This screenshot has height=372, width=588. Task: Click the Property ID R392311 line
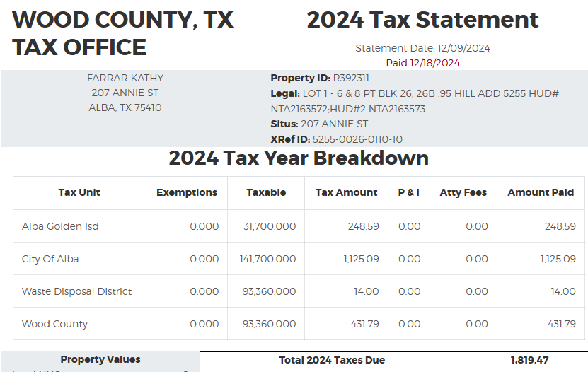click(x=320, y=79)
